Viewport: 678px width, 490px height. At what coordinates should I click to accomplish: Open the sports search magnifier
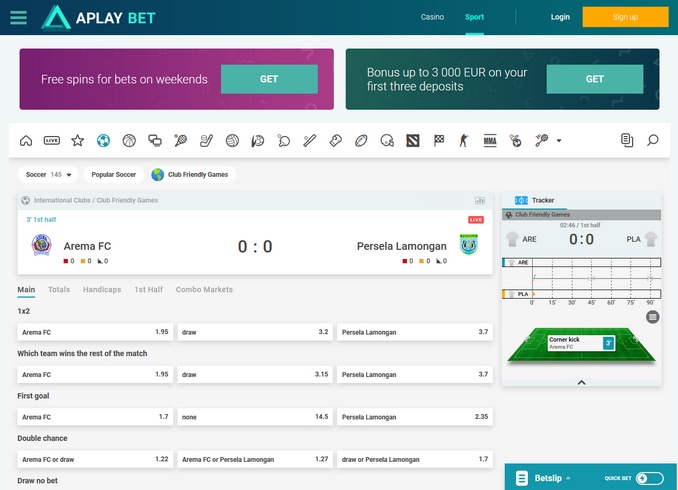tap(652, 140)
